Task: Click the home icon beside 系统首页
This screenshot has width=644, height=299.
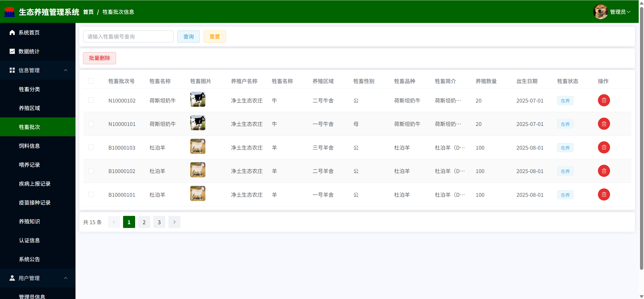Action: pos(12,32)
